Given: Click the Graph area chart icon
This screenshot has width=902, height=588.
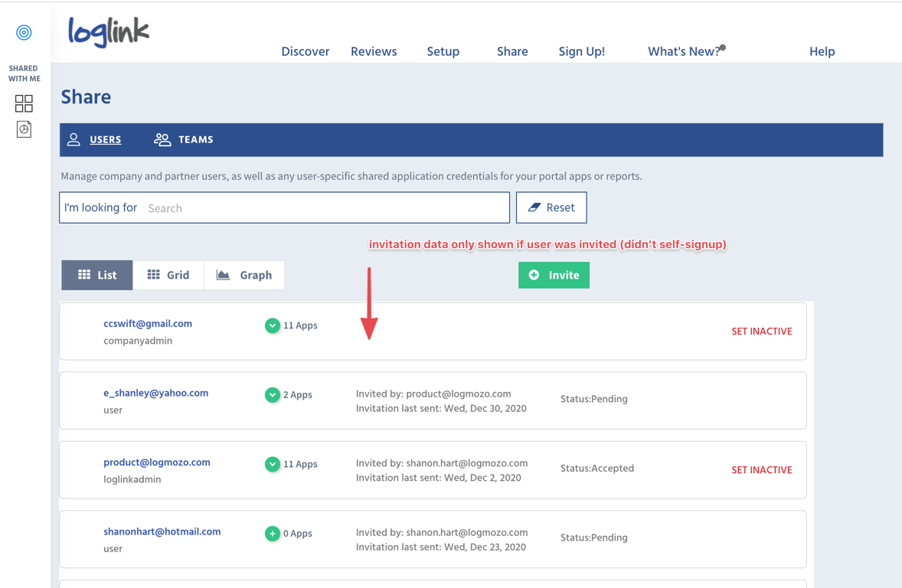Looking at the screenshot, I should click(223, 275).
